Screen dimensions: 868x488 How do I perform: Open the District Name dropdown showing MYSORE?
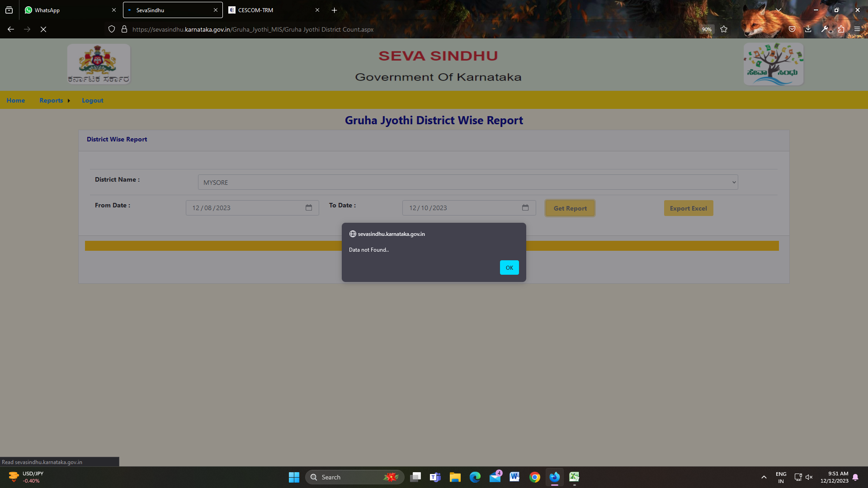click(x=468, y=182)
